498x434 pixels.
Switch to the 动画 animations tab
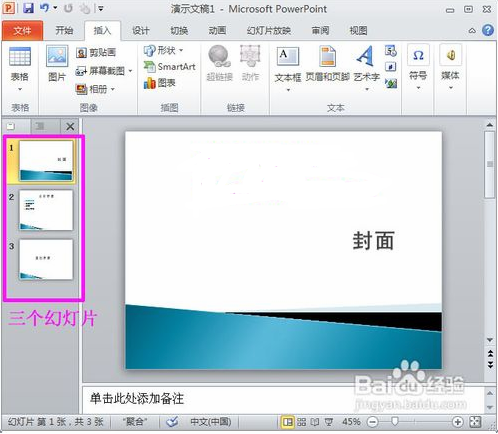pos(217,31)
